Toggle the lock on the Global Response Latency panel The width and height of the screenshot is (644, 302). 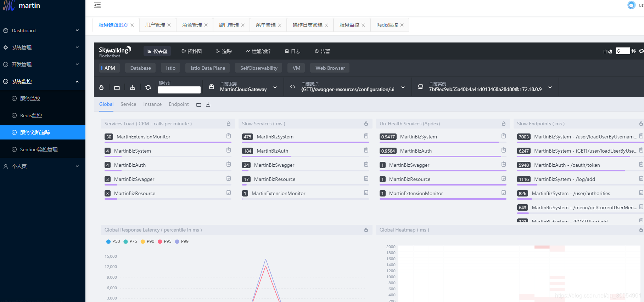366,230
